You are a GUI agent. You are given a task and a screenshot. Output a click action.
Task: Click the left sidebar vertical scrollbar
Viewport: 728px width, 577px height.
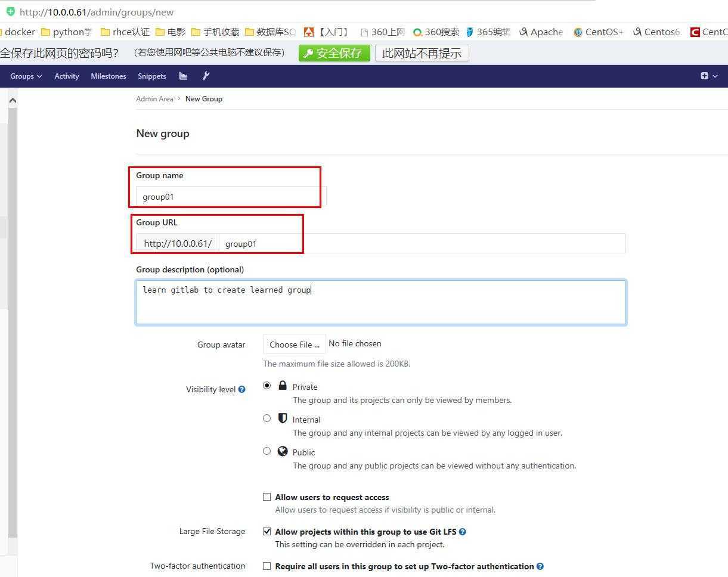[x=13, y=322]
